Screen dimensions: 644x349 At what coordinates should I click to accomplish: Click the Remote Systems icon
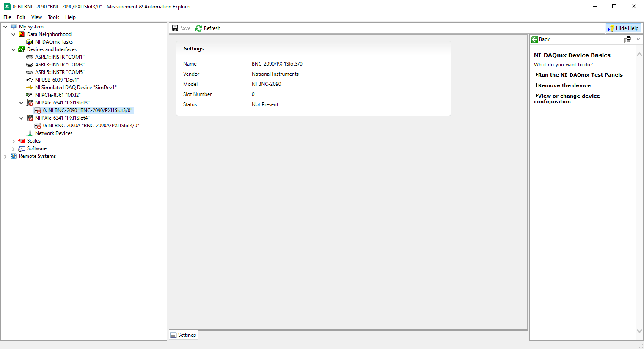tap(14, 156)
